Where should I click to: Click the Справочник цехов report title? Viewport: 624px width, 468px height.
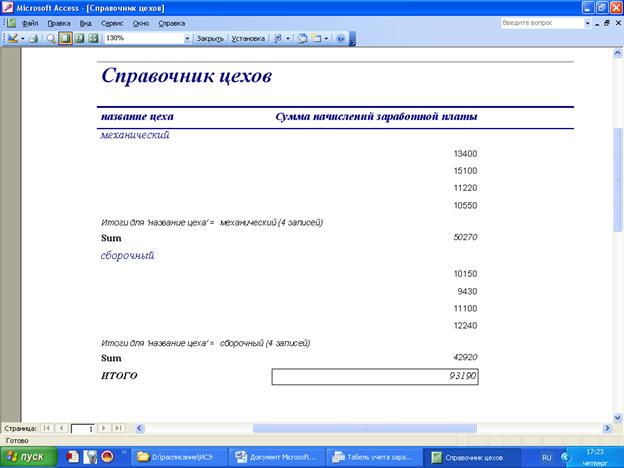coord(187,76)
